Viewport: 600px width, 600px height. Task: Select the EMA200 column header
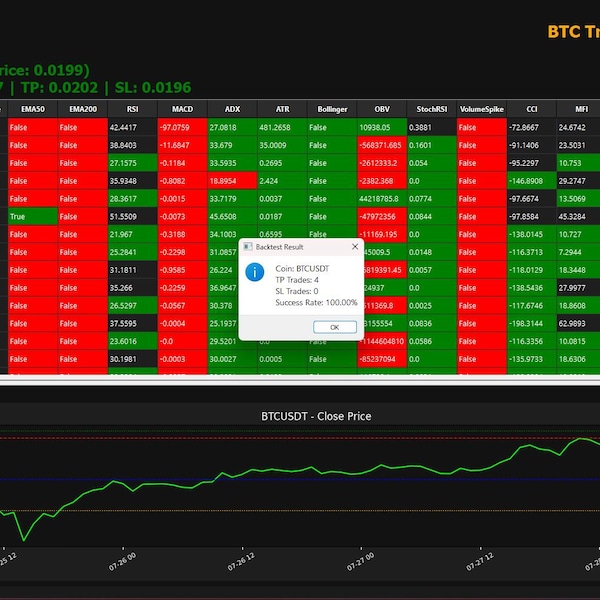point(83,109)
